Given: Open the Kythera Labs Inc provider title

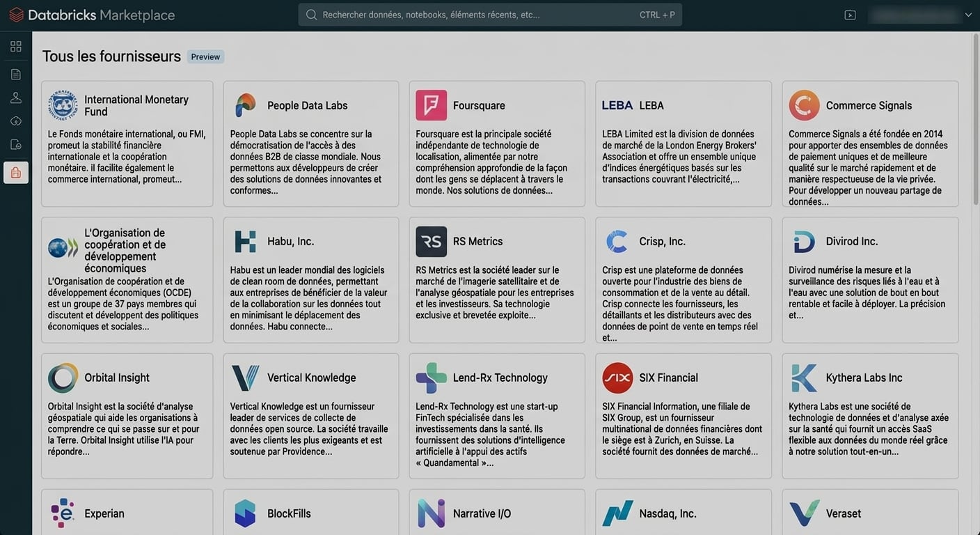Looking at the screenshot, I should coord(864,378).
